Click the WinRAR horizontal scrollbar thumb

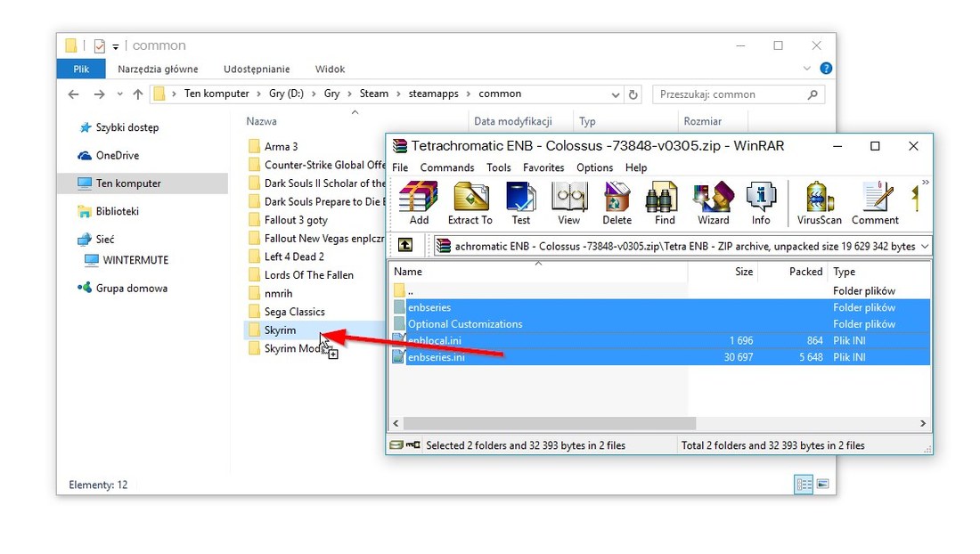coord(550,423)
